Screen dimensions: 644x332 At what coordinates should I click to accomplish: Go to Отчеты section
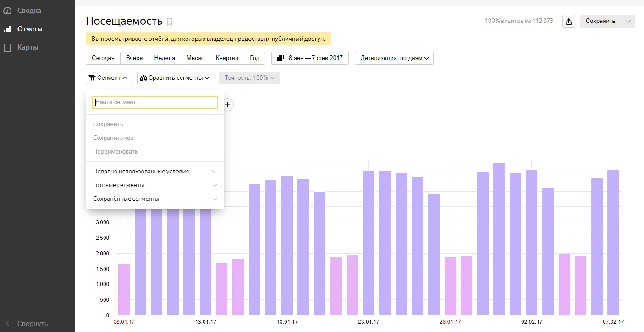point(30,29)
